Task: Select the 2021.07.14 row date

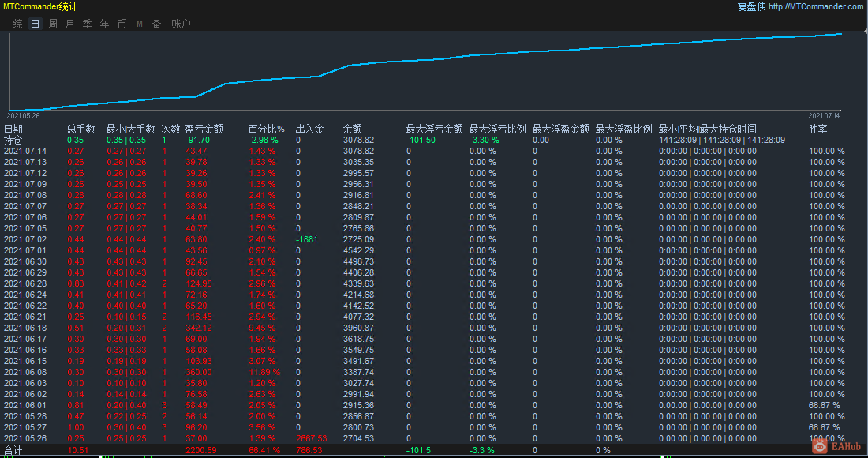Action: click(25, 151)
